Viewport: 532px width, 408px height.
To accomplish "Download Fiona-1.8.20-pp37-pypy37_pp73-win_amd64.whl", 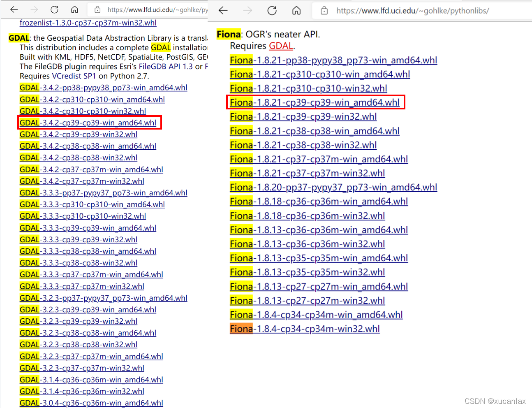I will click(333, 188).
